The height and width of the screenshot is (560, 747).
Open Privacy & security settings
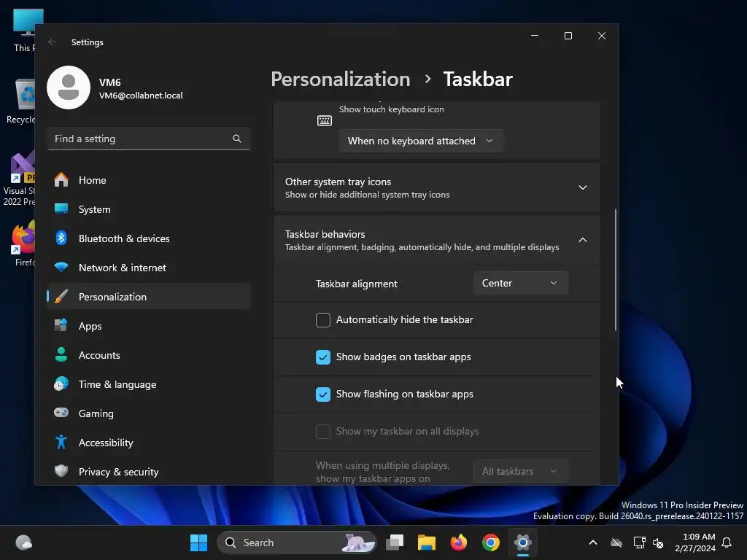pos(149,472)
